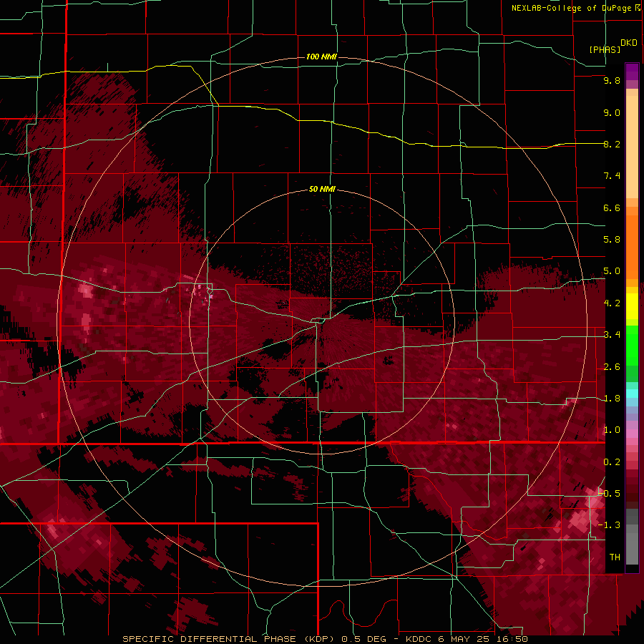
Task: Click the purple top segment of the color bar
Action: 632,72
